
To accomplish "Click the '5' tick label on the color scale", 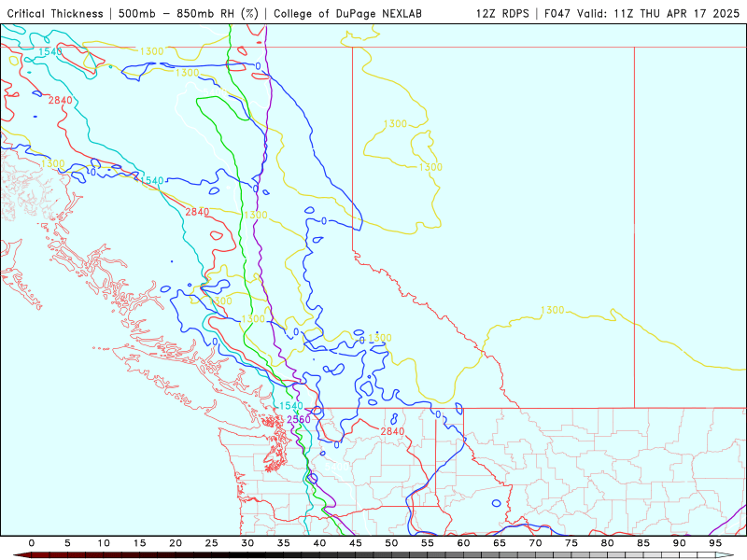I will 67,543.
